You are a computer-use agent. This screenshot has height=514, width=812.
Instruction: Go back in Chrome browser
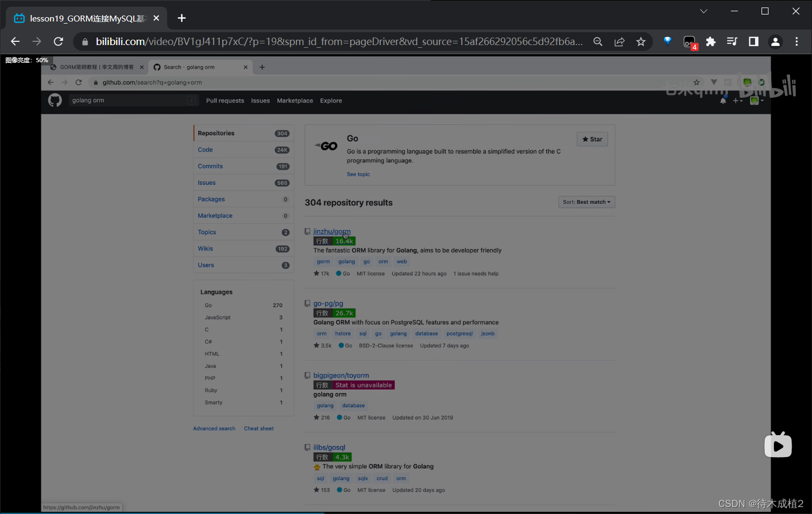tap(15, 41)
